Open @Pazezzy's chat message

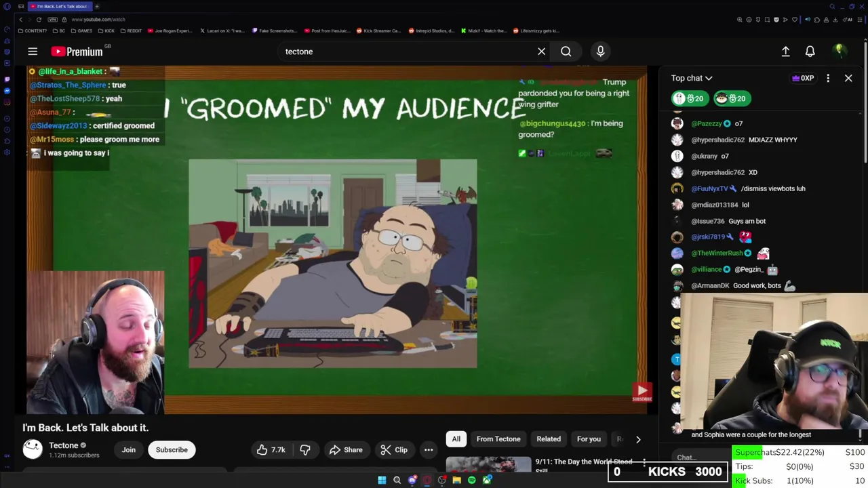coord(717,124)
